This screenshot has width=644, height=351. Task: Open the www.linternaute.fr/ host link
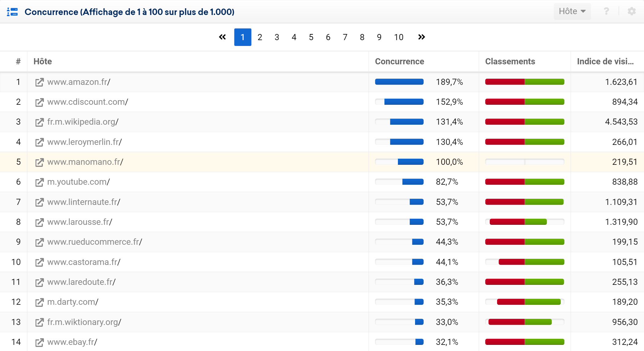pyautogui.click(x=84, y=202)
